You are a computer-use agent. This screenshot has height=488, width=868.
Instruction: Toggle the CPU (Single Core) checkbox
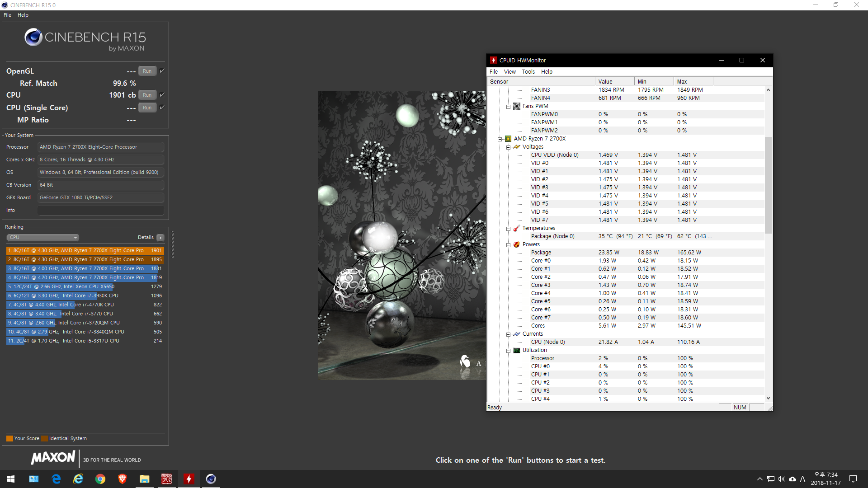(162, 108)
